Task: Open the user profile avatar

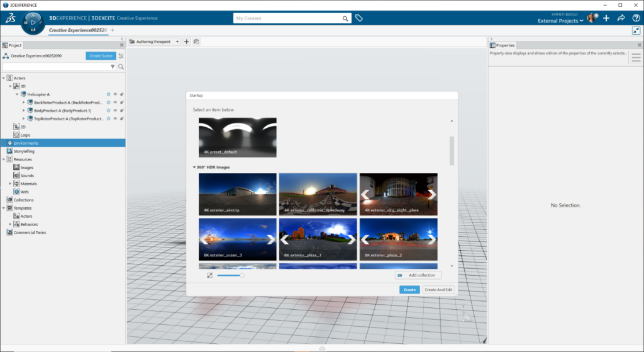Action: coord(592,18)
